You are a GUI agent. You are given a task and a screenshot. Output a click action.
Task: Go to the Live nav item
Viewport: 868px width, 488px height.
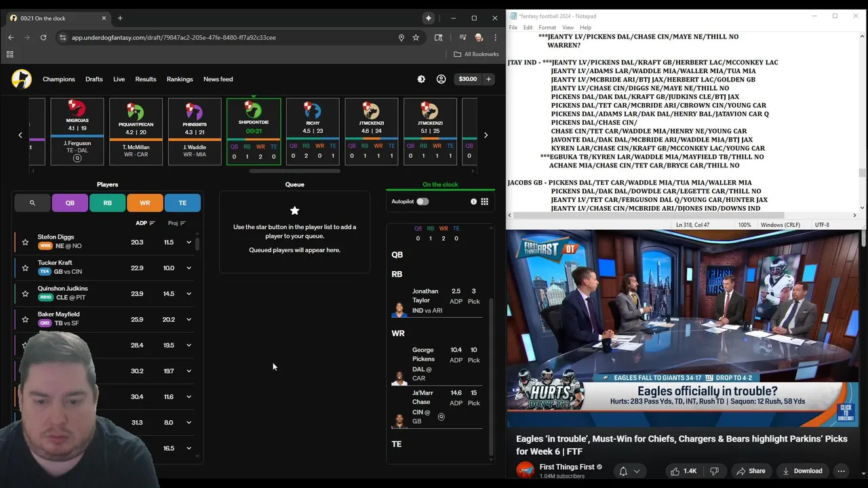pyautogui.click(x=119, y=79)
